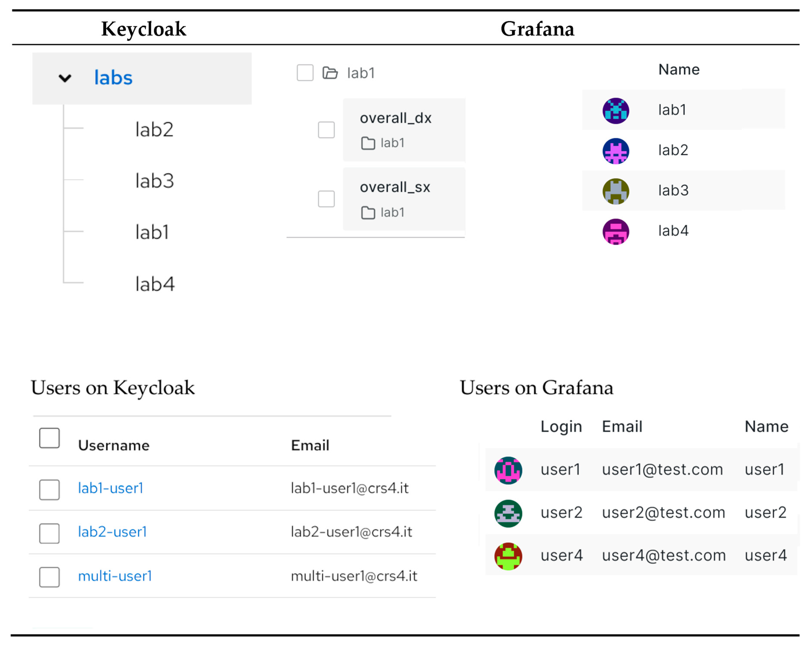Click the lab2 team avatar icon
The image size is (812, 647).
click(x=616, y=151)
